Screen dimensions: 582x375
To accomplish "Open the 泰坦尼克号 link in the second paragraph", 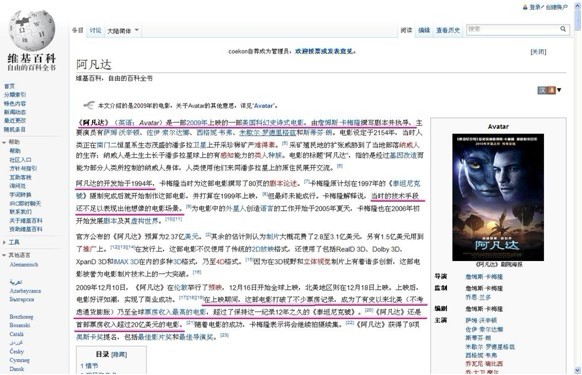I will click(x=406, y=183).
